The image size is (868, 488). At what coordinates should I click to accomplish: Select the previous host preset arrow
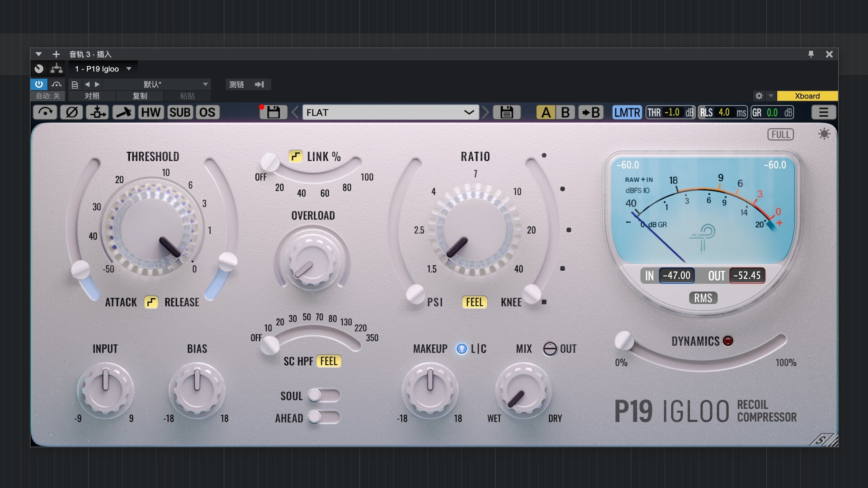coord(87,84)
